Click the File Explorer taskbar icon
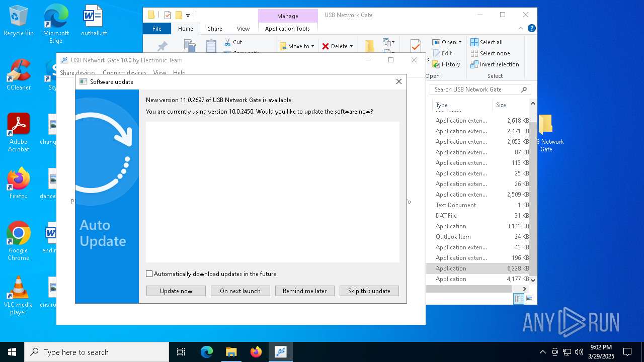The height and width of the screenshot is (362, 644). tap(231, 352)
